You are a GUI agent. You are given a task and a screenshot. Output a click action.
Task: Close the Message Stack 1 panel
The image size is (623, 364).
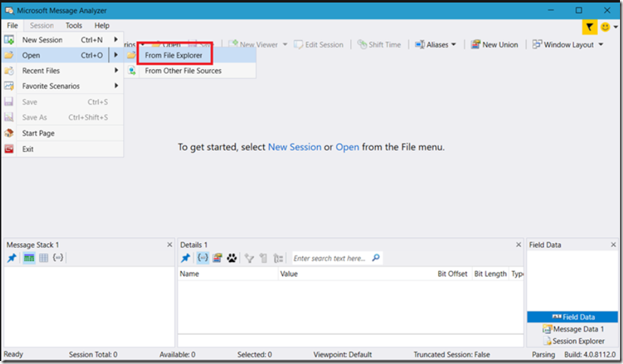pyautogui.click(x=170, y=245)
